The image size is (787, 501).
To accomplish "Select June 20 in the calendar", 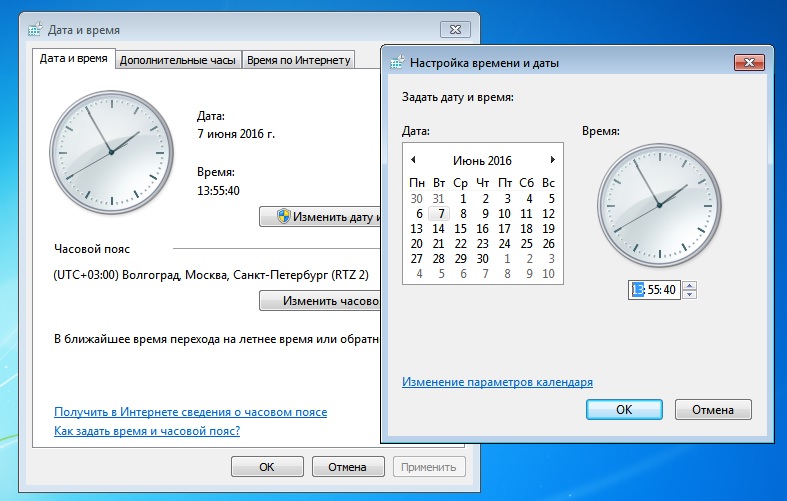I will click(417, 244).
